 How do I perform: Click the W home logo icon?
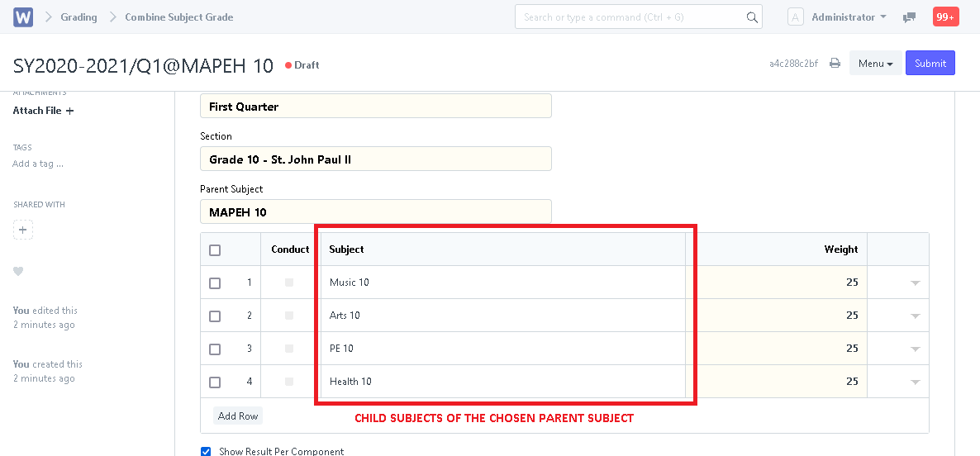click(23, 17)
